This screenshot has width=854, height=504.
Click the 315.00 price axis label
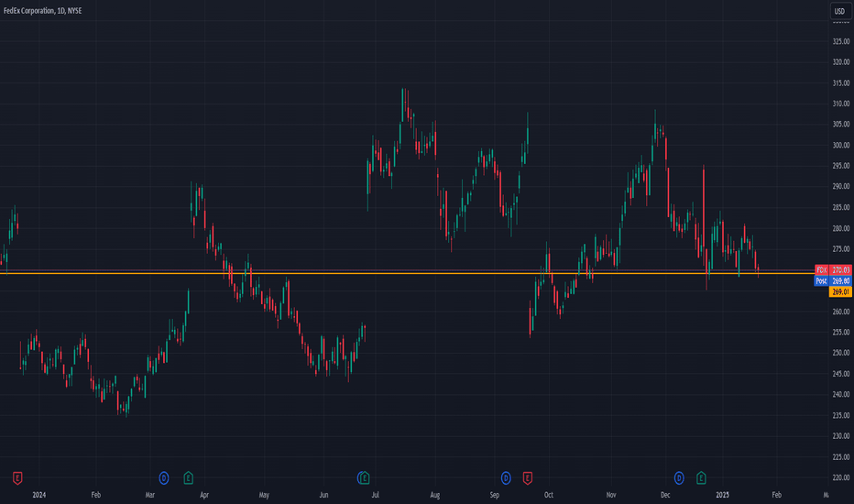[x=841, y=82]
